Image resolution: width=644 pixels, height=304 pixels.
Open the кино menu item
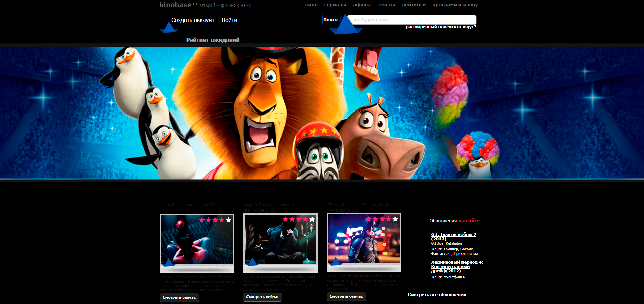pos(311,5)
